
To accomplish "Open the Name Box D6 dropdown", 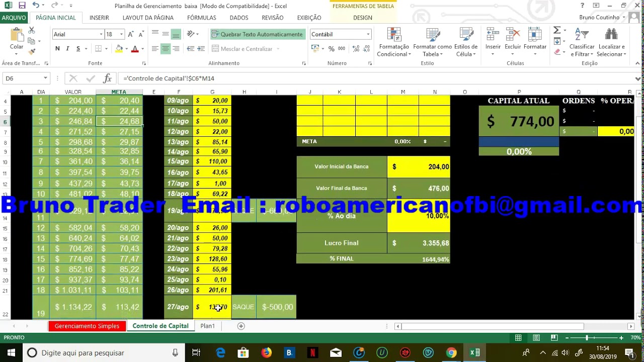I will pyautogui.click(x=45, y=78).
